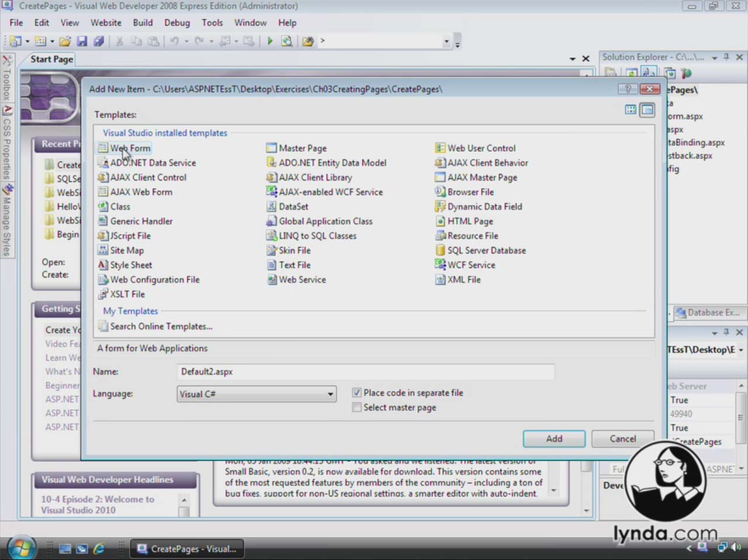Pick the AJAX Client Behavior template
748x560 pixels.
pyautogui.click(x=482, y=163)
